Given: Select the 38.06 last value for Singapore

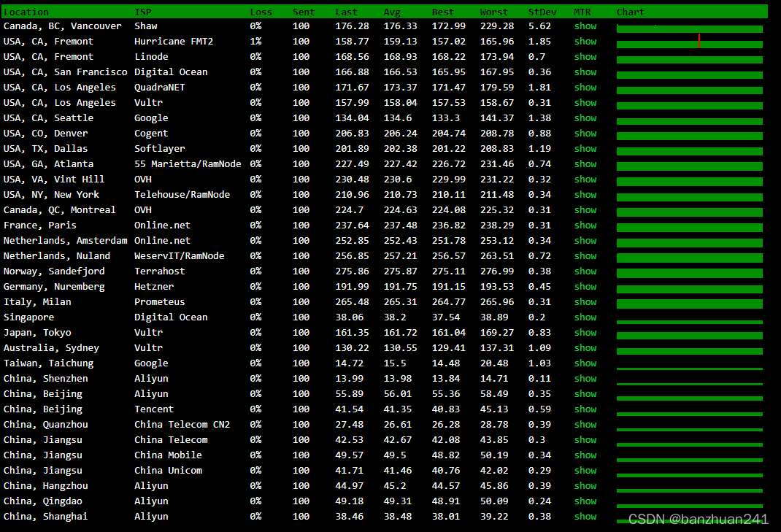Looking at the screenshot, I should 349,317.
